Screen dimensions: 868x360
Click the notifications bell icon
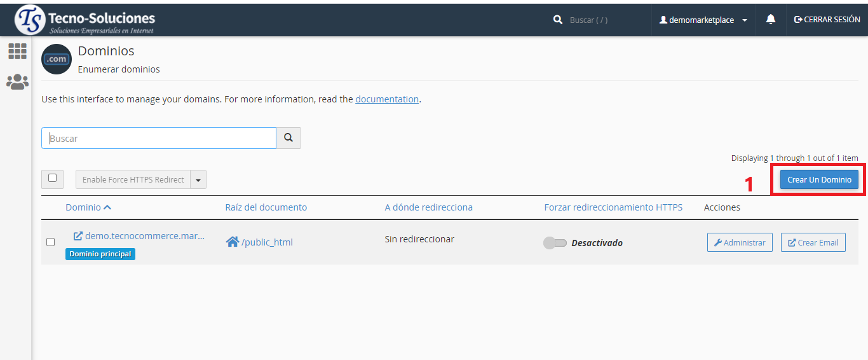771,20
